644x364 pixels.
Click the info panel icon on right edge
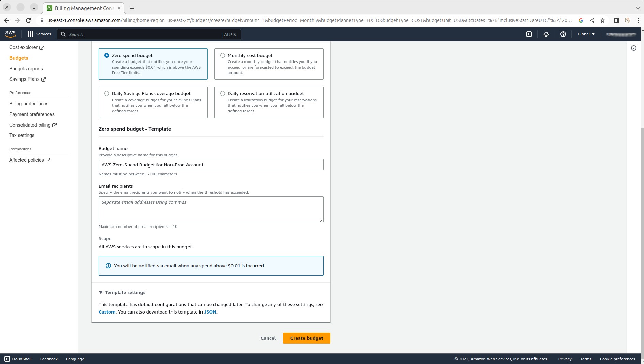(634, 48)
